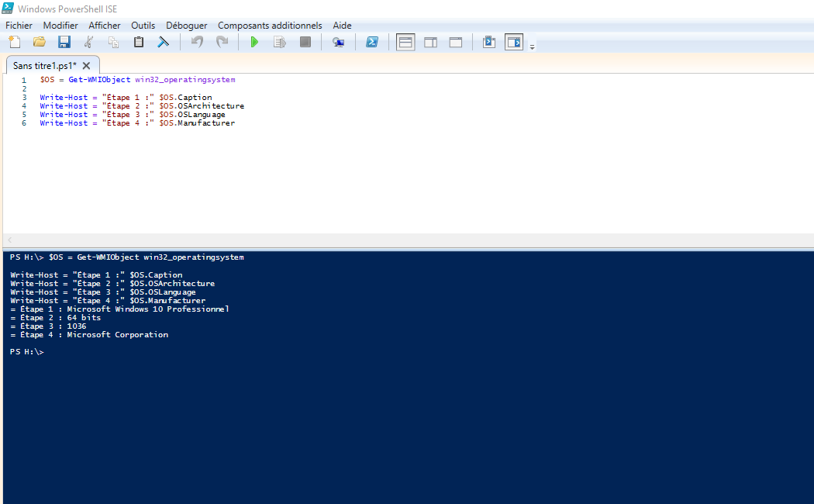Open the Afficher menu
This screenshot has width=814, height=504.
point(105,26)
